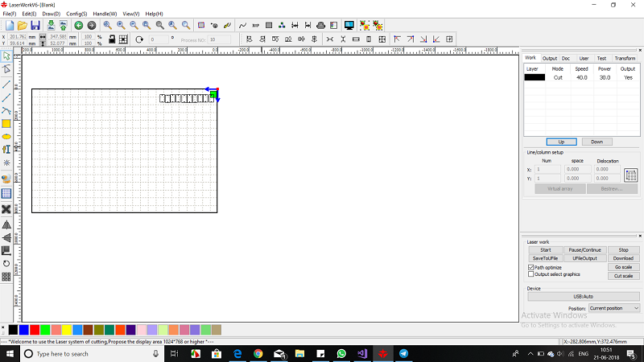Check Output select graphics option

point(530,274)
